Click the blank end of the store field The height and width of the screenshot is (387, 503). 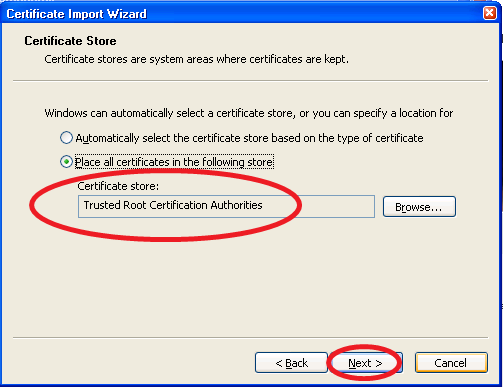coord(337,207)
